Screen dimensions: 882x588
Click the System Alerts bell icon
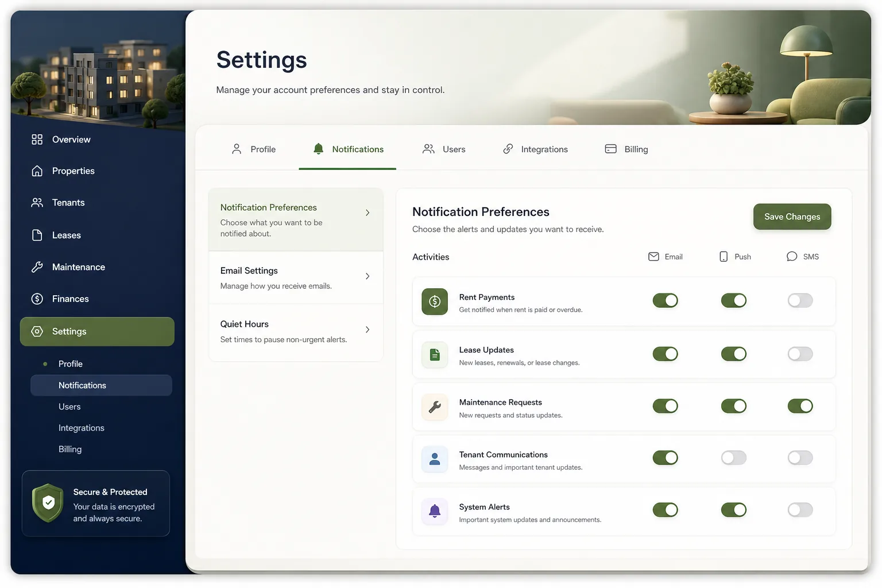(435, 511)
